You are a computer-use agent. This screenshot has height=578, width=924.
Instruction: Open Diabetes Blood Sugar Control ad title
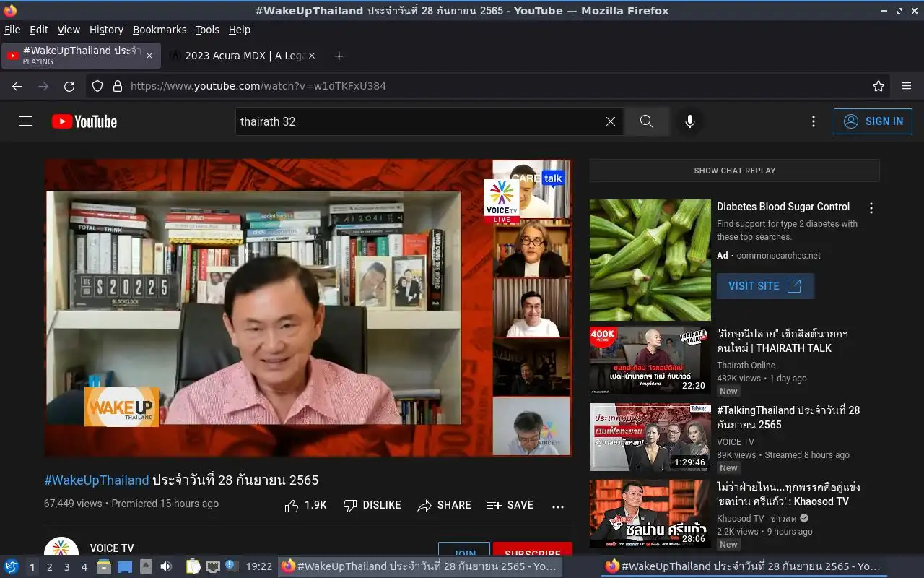click(783, 207)
